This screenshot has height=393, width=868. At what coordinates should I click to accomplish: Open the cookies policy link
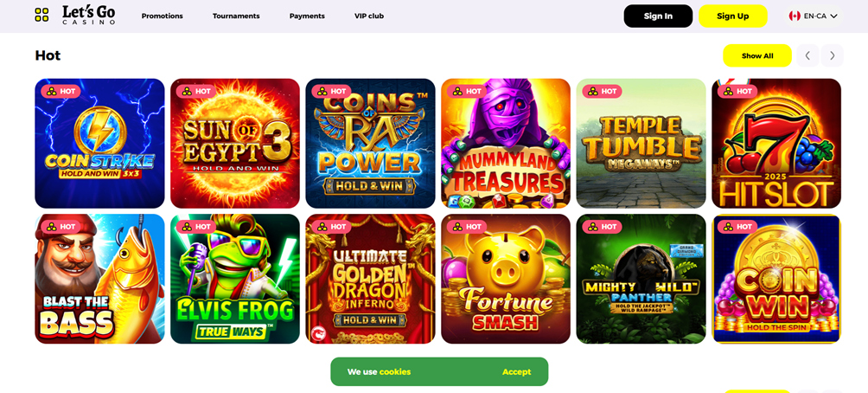click(x=395, y=372)
